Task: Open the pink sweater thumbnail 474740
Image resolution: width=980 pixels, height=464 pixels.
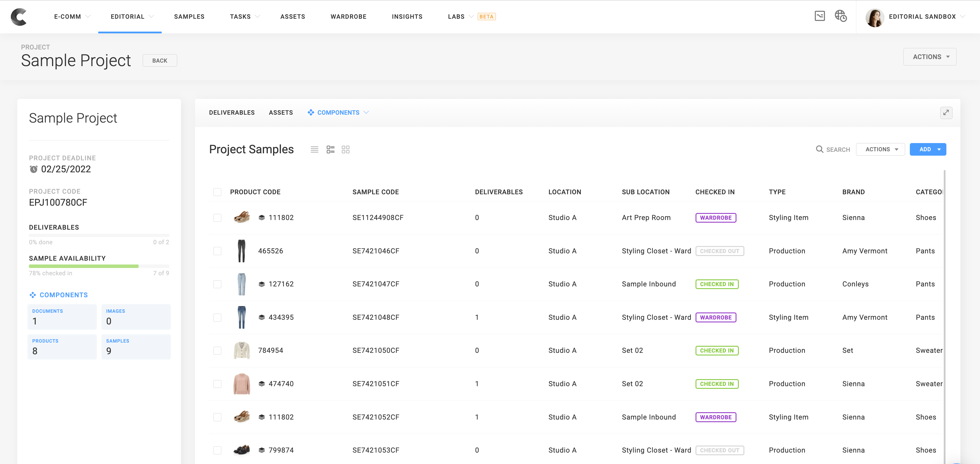Action: point(241,384)
